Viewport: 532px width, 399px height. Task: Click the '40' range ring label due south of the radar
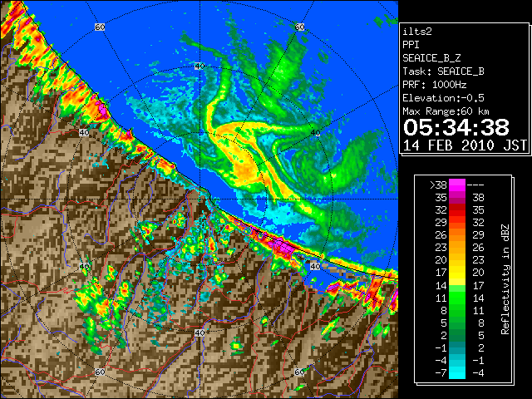coord(199,332)
